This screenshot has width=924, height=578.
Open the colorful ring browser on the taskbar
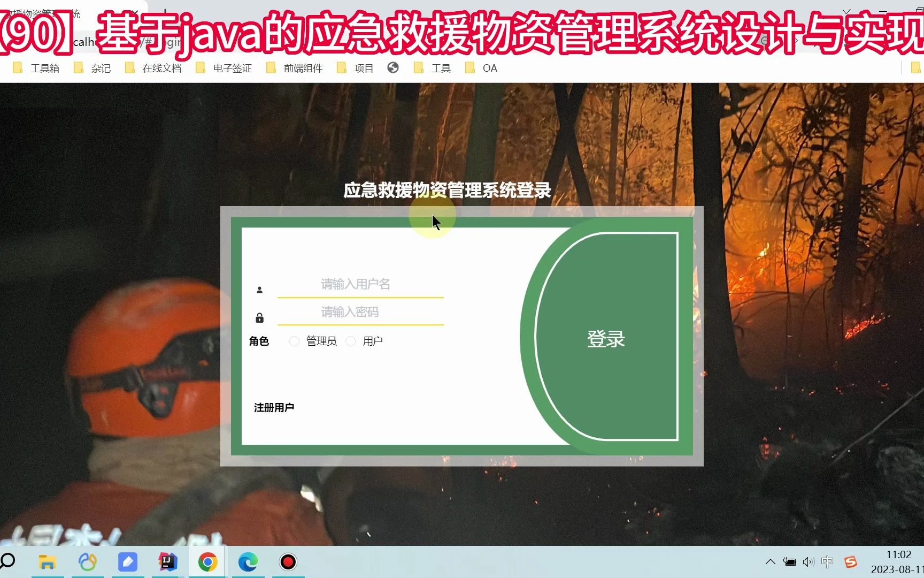pos(88,562)
